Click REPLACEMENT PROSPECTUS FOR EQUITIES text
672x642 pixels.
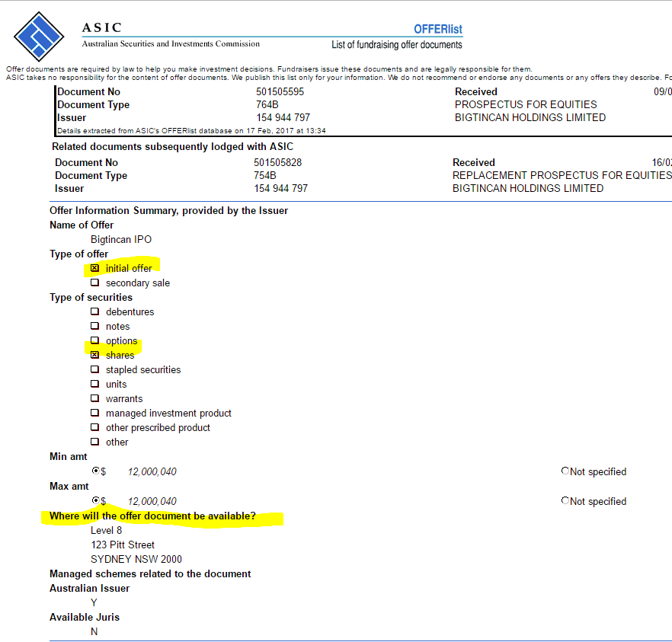point(562,175)
